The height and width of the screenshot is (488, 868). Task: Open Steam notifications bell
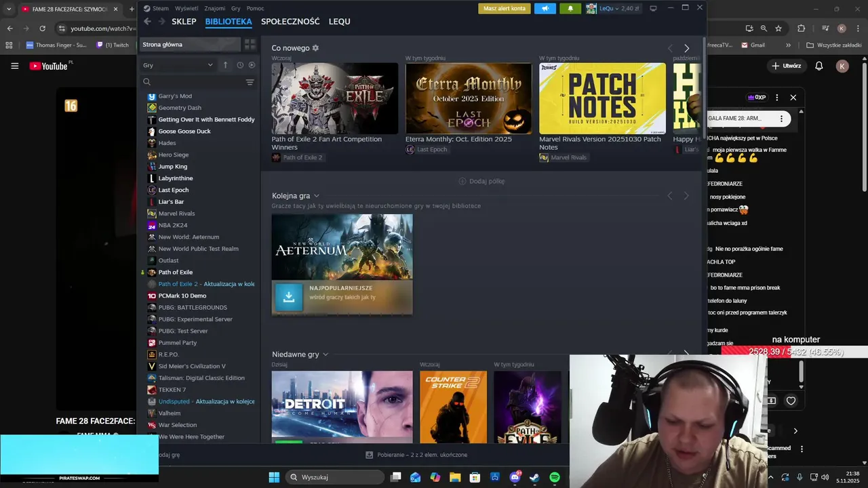[x=570, y=8]
